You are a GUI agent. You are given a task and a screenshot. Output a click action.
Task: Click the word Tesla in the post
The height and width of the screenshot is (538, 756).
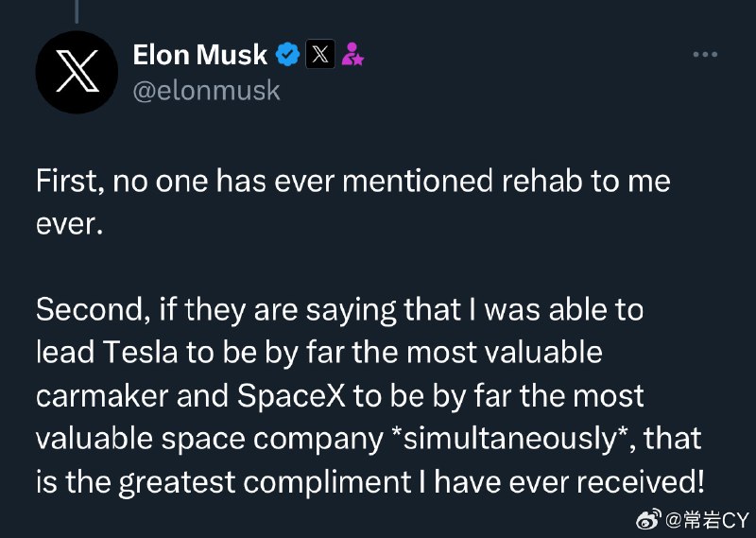[x=140, y=353]
